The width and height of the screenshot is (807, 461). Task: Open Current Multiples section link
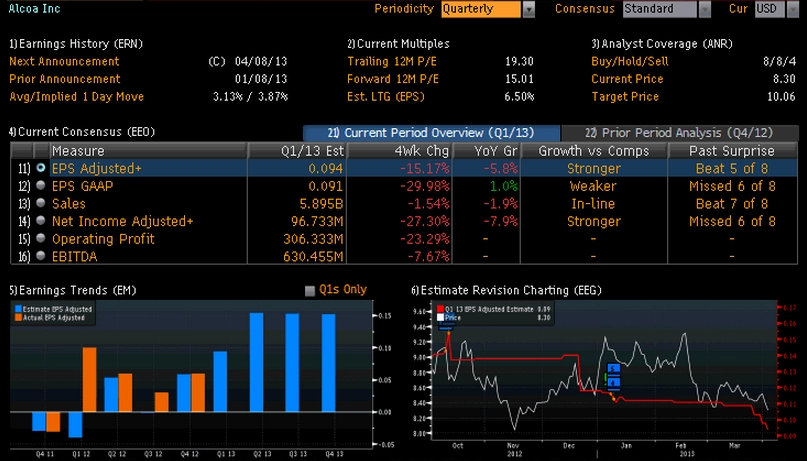tap(398, 44)
